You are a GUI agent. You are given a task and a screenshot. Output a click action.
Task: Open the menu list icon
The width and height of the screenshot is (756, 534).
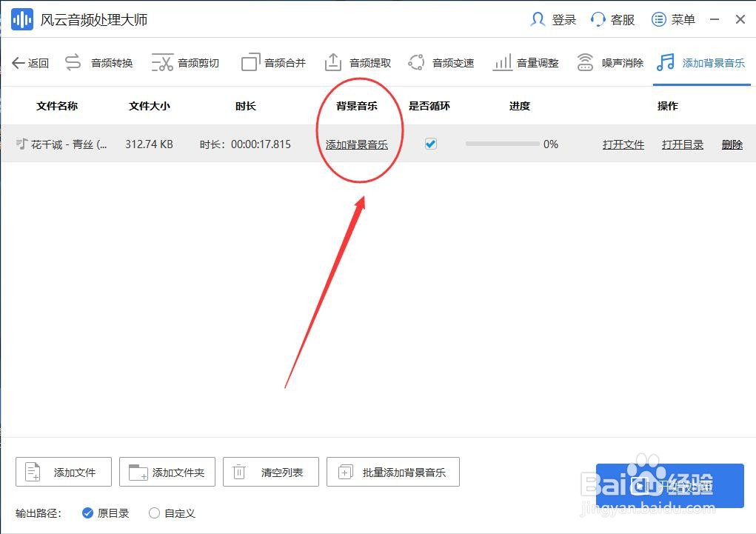[658, 20]
